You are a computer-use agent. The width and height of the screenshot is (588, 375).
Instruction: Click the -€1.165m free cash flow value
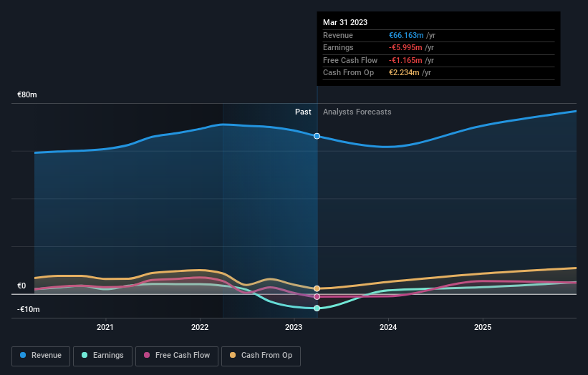pyautogui.click(x=405, y=60)
